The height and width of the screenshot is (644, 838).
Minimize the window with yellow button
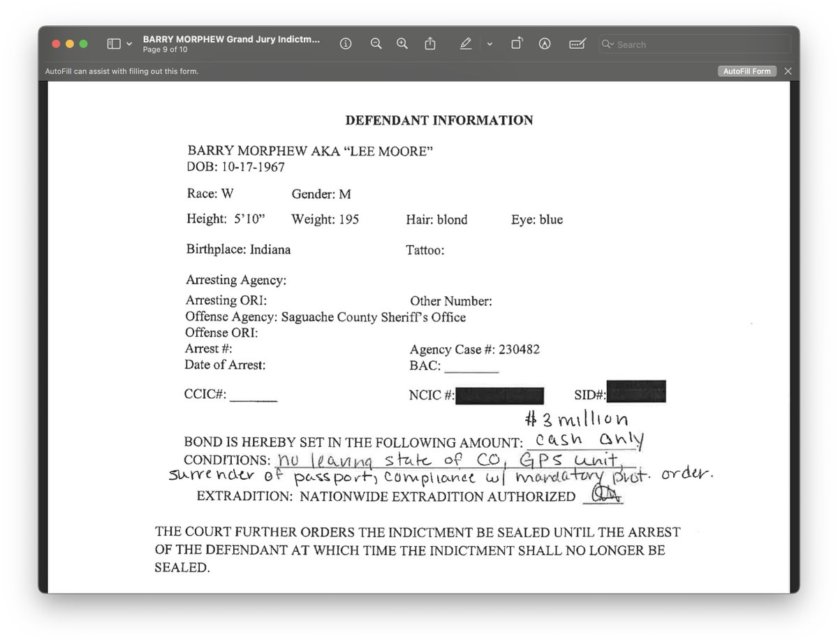[x=70, y=44]
